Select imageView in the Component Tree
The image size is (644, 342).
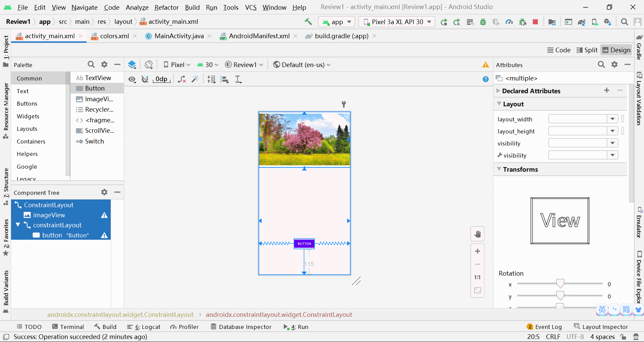49,215
